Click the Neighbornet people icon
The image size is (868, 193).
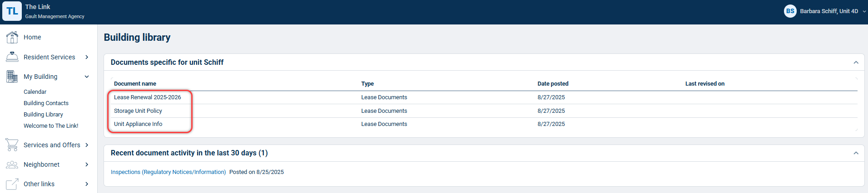(12, 164)
